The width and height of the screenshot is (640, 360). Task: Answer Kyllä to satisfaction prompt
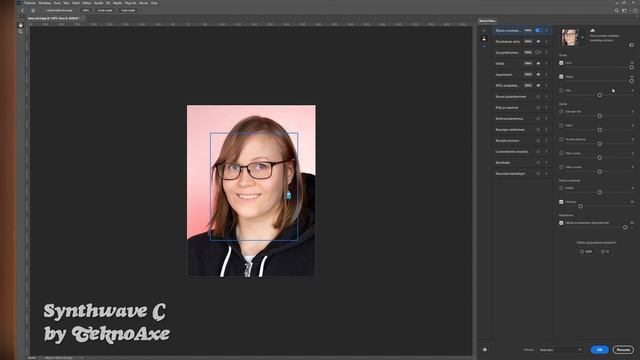point(586,252)
